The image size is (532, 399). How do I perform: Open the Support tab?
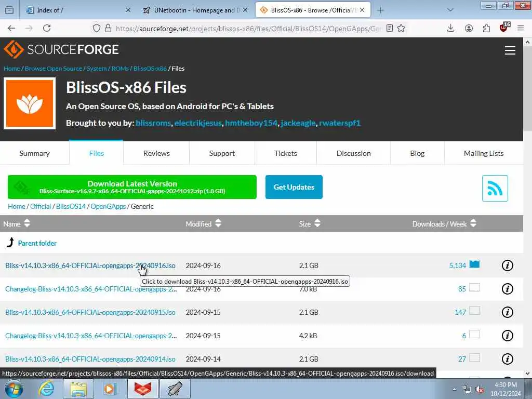tap(222, 153)
